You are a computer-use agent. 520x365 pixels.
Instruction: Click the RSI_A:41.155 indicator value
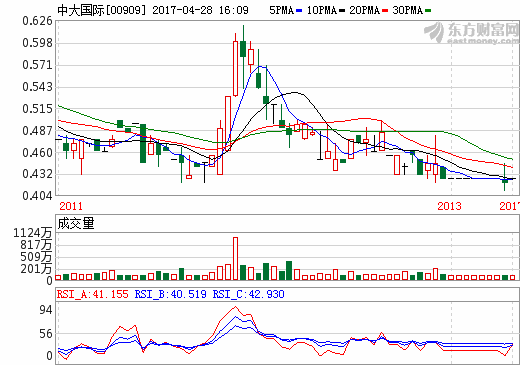coord(92,294)
